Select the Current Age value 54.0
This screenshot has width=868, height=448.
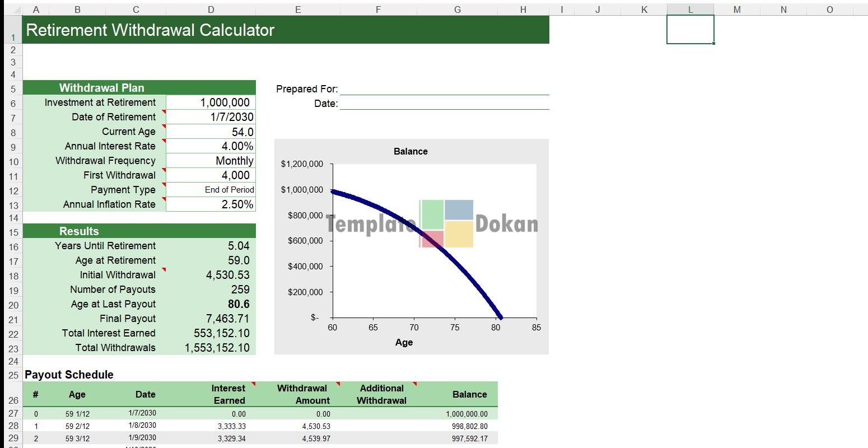click(211, 132)
